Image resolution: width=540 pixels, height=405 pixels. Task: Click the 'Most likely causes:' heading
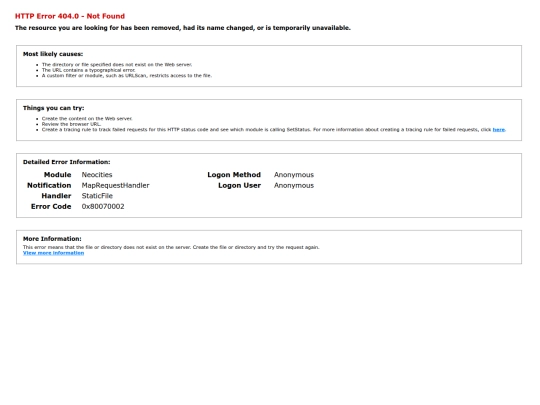point(53,54)
